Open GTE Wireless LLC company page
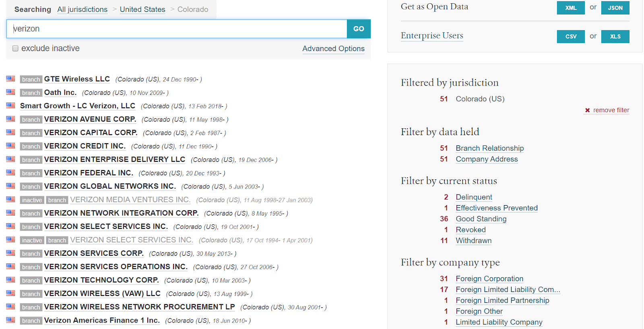The height and width of the screenshot is (329, 644). pyautogui.click(x=77, y=79)
